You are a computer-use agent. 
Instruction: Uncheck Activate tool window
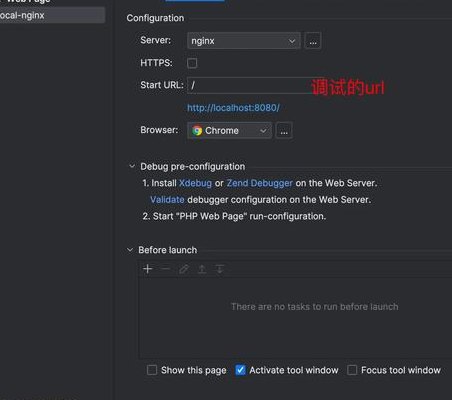click(x=240, y=370)
